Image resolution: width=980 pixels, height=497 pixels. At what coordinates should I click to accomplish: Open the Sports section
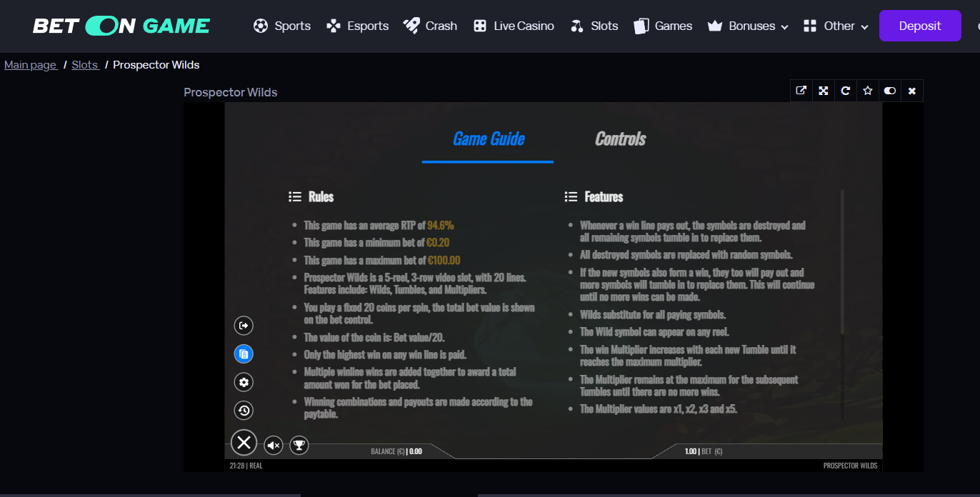point(282,26)
